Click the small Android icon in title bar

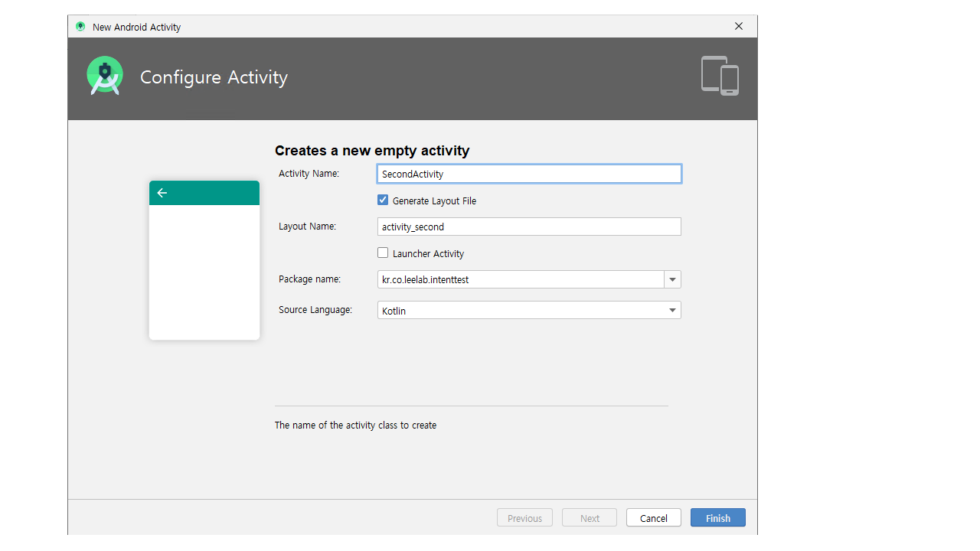point(80,27)
